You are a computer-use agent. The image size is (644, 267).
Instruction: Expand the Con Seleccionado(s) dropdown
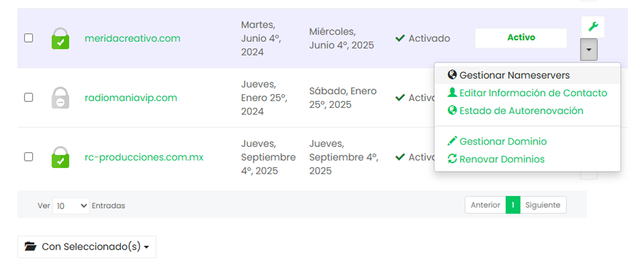(87, 247)
